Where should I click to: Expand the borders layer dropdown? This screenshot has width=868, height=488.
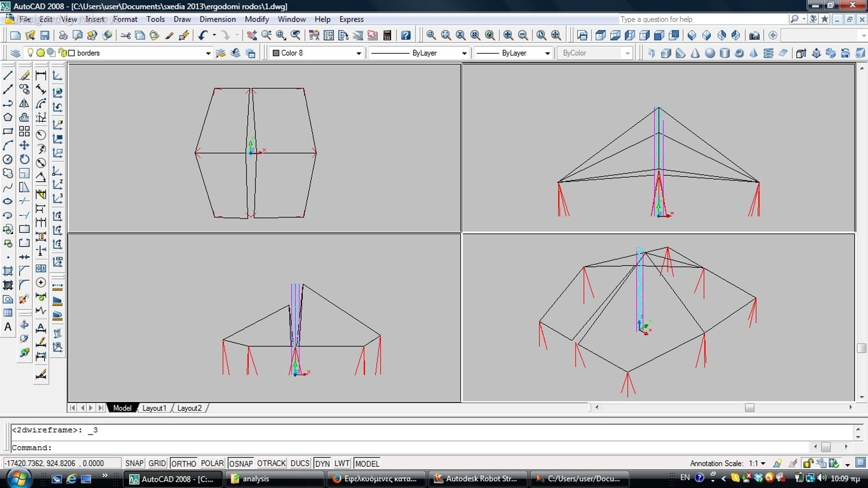point(207,53)
